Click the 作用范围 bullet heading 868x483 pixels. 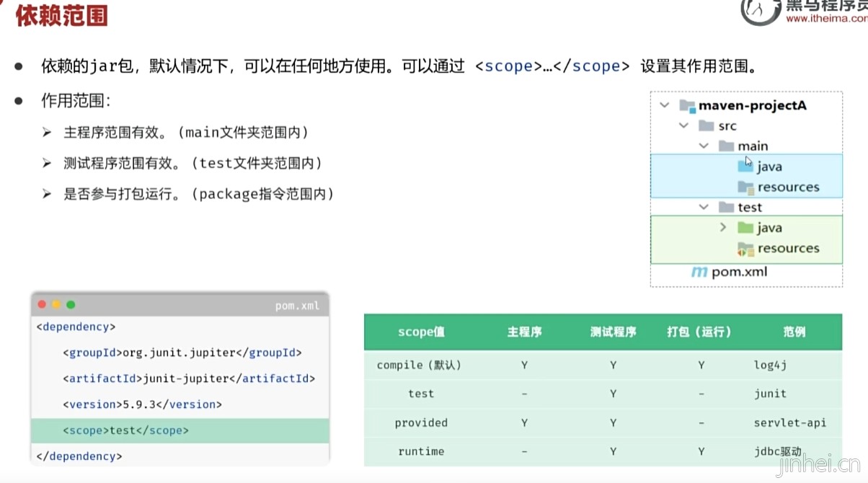[76, 101]
